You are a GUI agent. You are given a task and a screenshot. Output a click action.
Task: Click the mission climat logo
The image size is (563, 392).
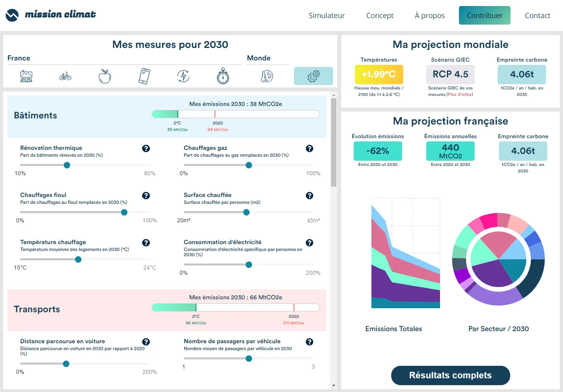[50, 14]
